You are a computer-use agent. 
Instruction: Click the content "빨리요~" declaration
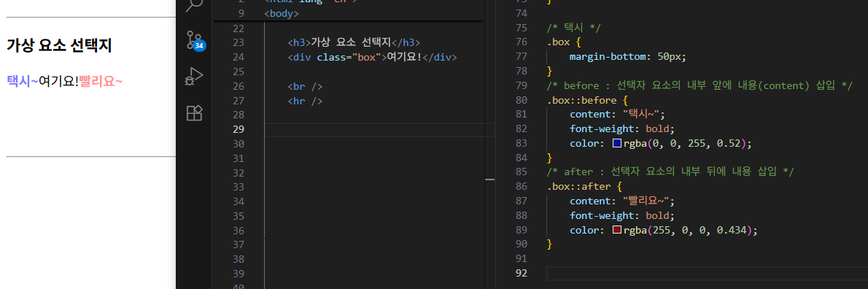[x=622, y=201]
